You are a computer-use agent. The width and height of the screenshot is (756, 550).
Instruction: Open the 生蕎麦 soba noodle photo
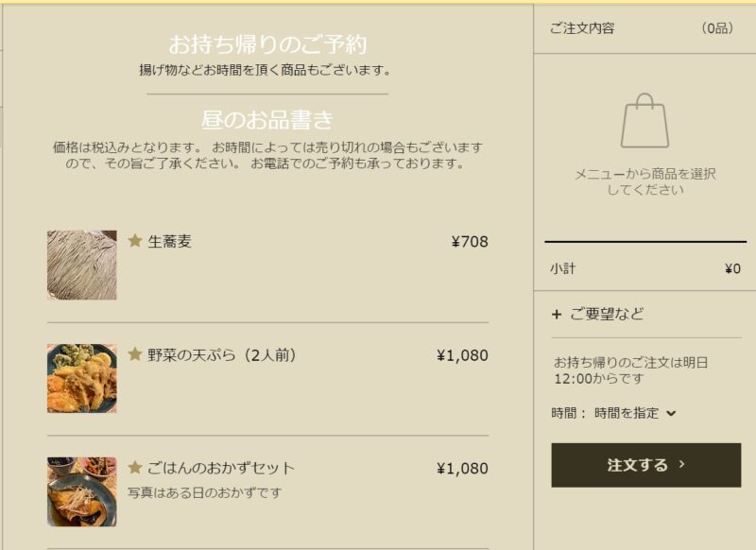[x=82, y=266]
